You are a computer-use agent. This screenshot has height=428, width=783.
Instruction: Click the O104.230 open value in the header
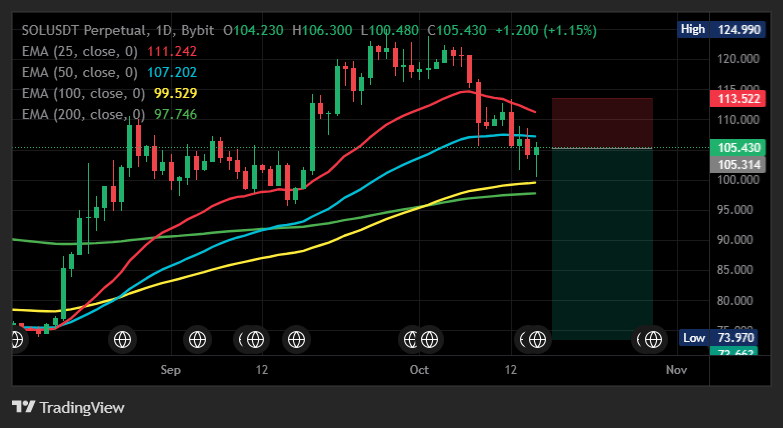tap(253, 30)
